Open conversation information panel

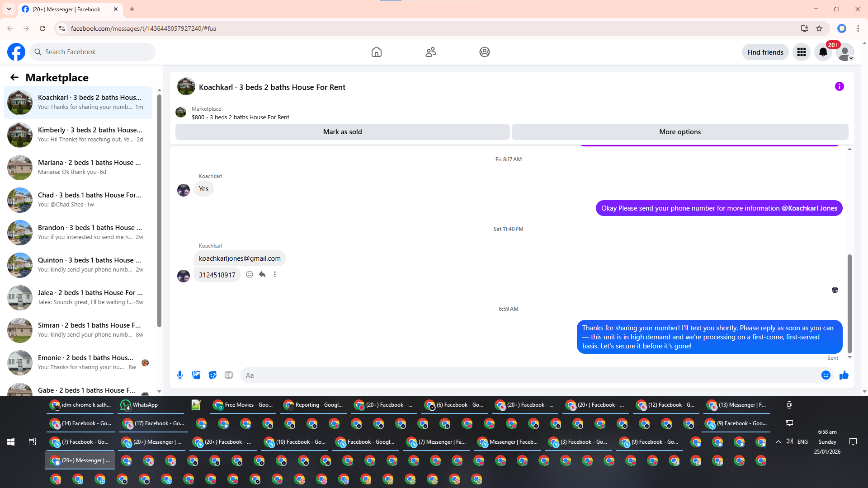840,86
